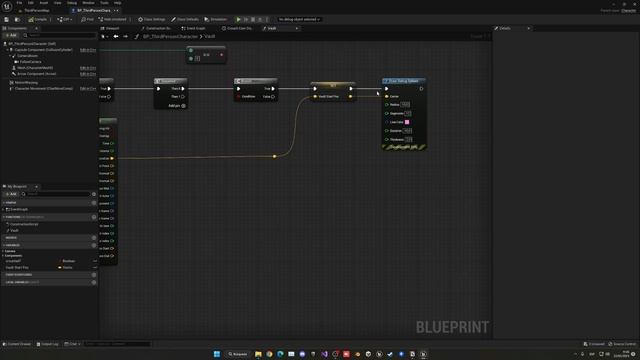Open the Windows Start menu

217,354
